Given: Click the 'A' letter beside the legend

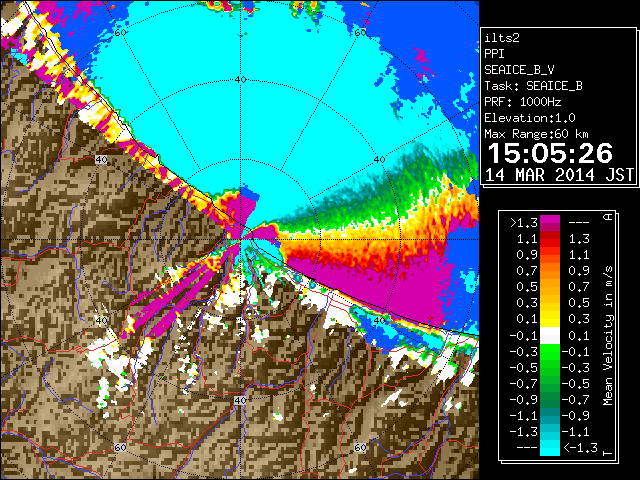Looking at the screenshot, I should coord(608,217).
